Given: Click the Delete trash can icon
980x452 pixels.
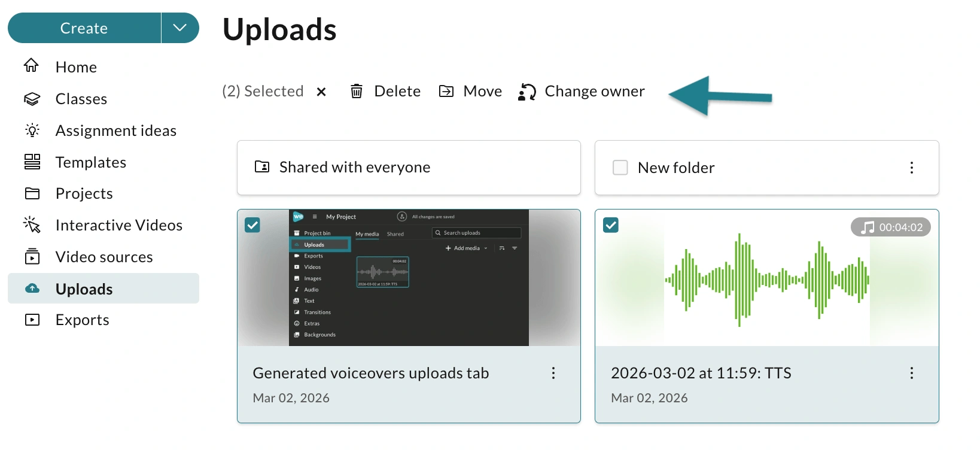Looking at the screenshot, I should (x=357, y=91).
